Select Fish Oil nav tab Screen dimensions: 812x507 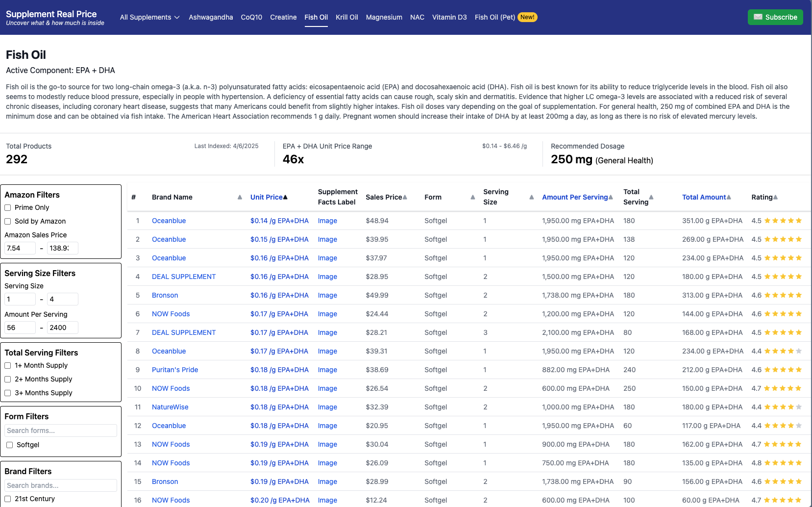pos(316,17)
